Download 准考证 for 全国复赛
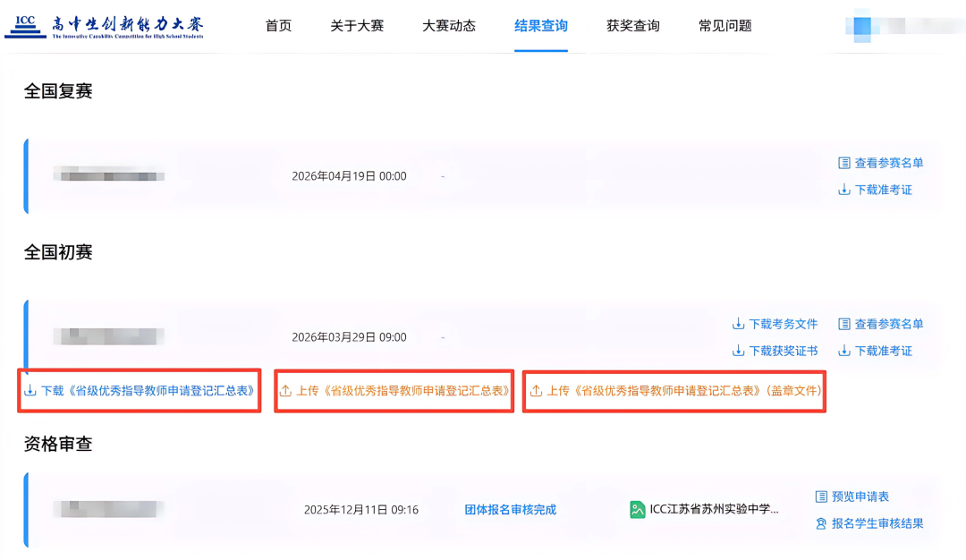The width and height of the screenshot is (966, 560). click(875, 190)
